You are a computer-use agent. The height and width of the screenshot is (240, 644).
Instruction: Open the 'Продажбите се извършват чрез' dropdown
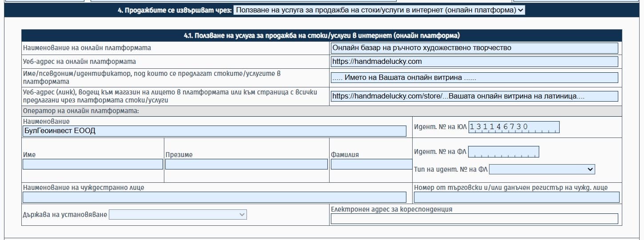pos(378,10)
